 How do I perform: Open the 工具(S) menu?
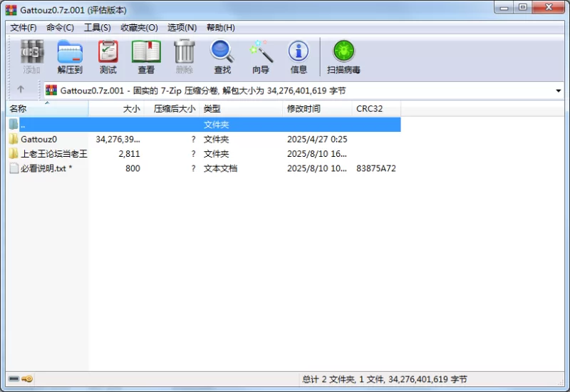(x=97, y=28)
